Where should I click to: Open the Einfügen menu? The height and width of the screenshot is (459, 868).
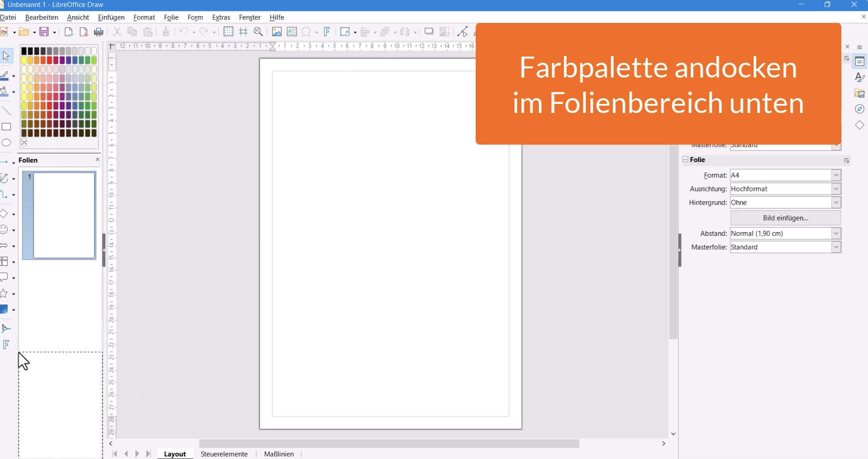(x=112, y=17)
